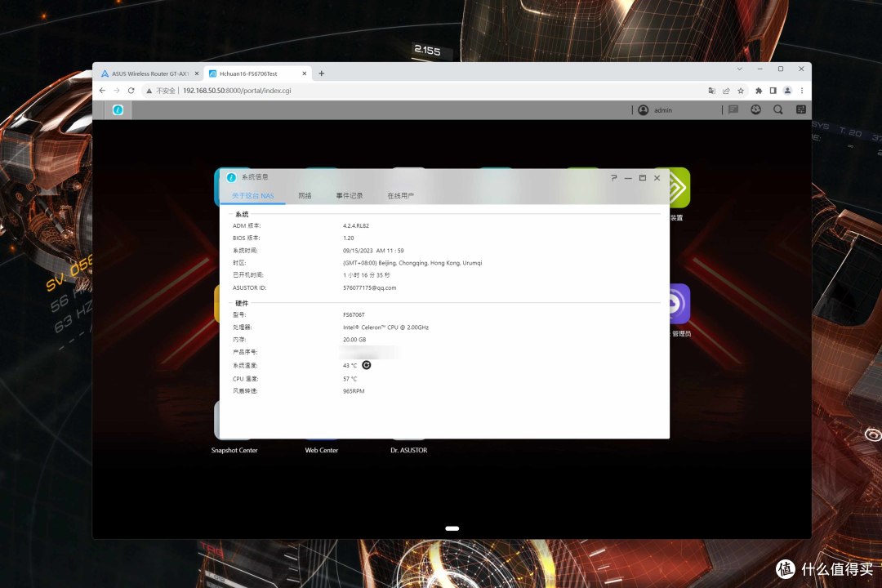Click the not-secure warning icon

[149, 91]
